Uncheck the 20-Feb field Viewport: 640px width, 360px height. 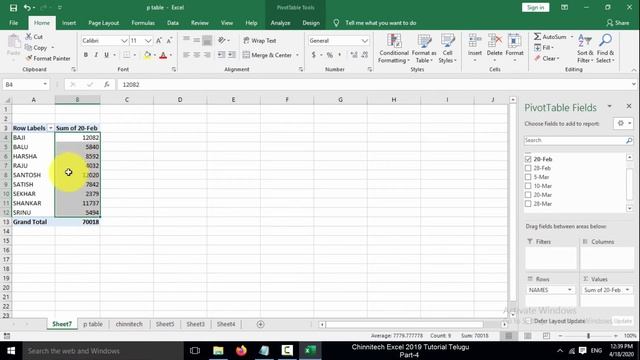click(x=528, y=159)
